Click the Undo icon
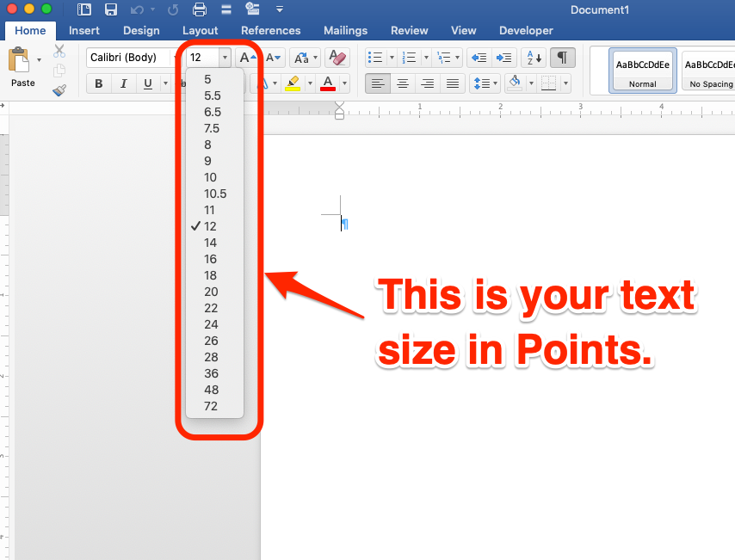The height and width of the screenshot is (560, 735). coord(135,9)
